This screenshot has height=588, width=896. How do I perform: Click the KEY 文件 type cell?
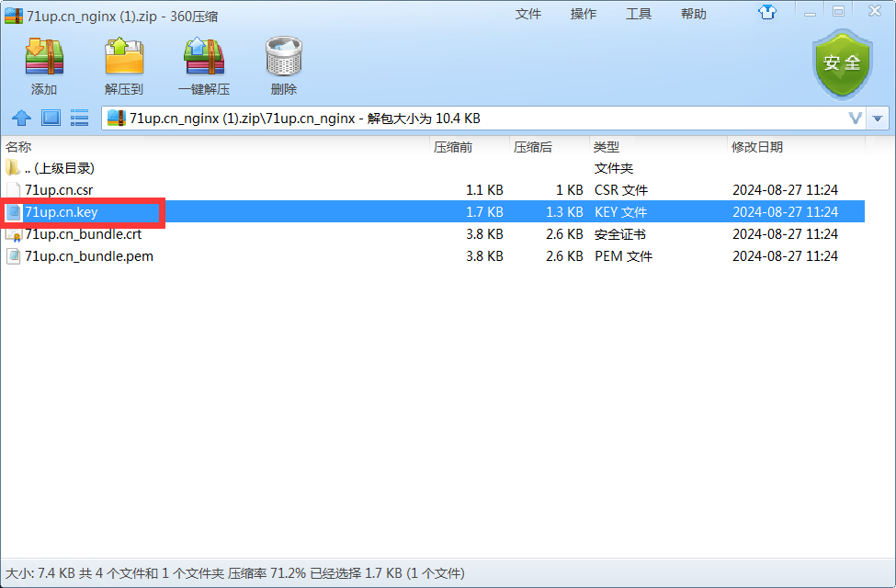[620, 212]
